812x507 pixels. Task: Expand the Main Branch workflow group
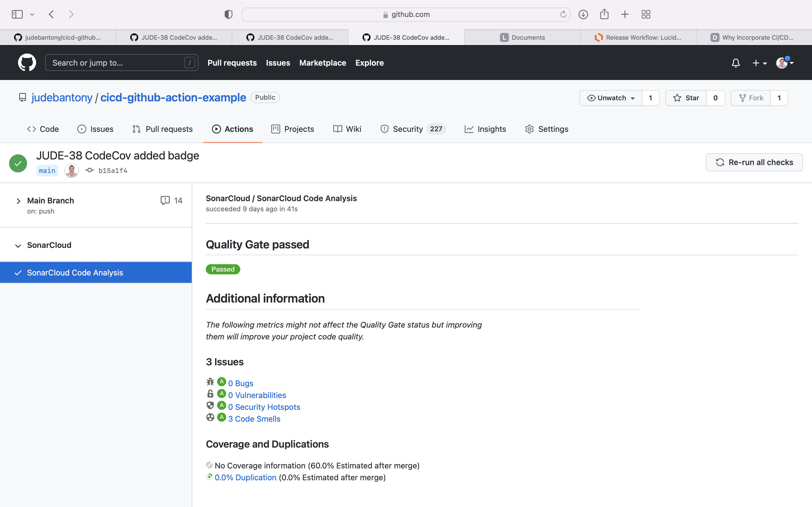[x=18, y=201]
